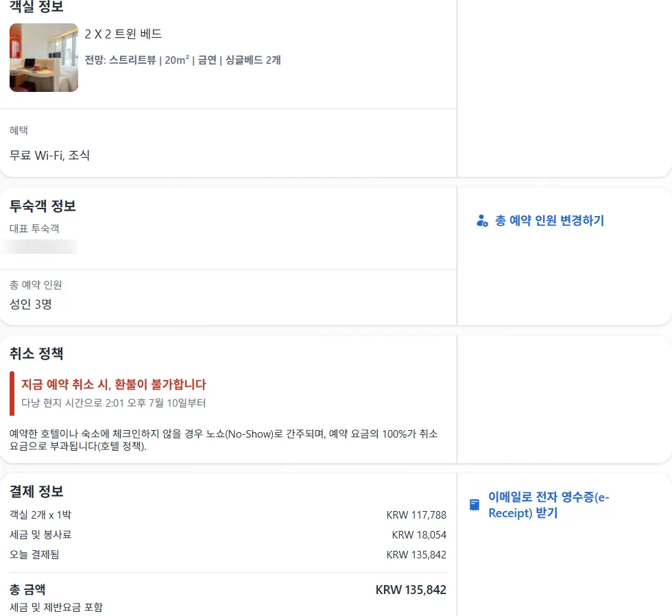Open the 총 예약 인원 변경하기 link

tap(549, 220)
